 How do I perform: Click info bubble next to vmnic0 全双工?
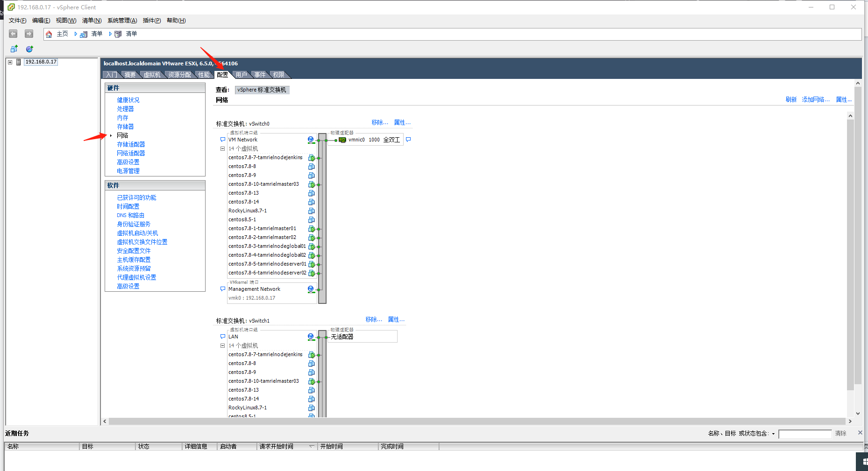[408, 140]
